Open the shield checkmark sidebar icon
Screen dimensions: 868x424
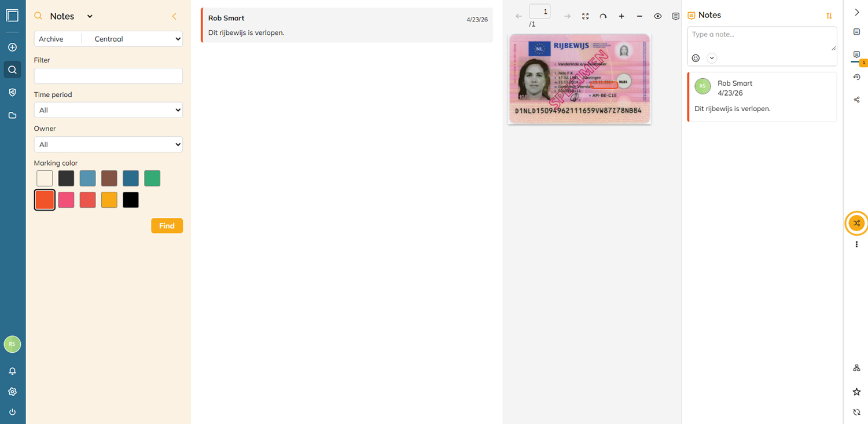[12, 93]
